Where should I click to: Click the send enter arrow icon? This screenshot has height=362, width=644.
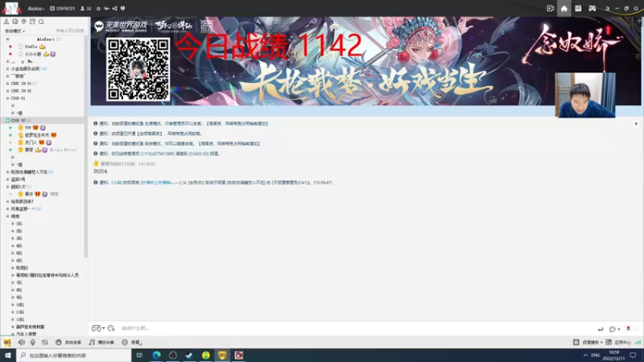(x=601, y=329)
